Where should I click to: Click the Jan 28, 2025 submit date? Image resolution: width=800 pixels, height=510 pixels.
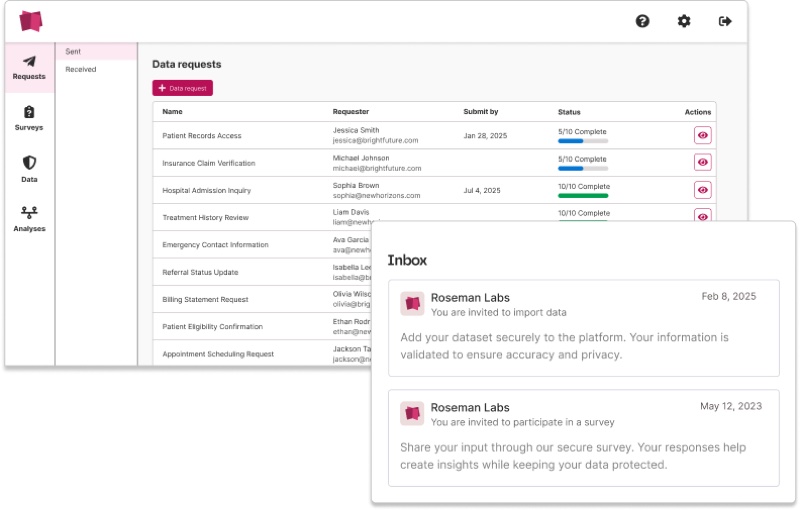click(485, 136)
